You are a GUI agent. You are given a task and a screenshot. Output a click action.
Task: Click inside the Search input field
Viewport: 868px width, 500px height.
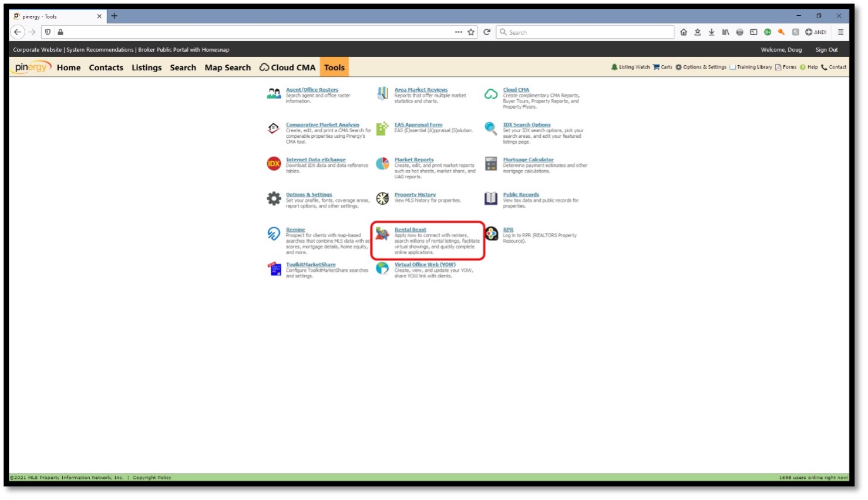584,32
